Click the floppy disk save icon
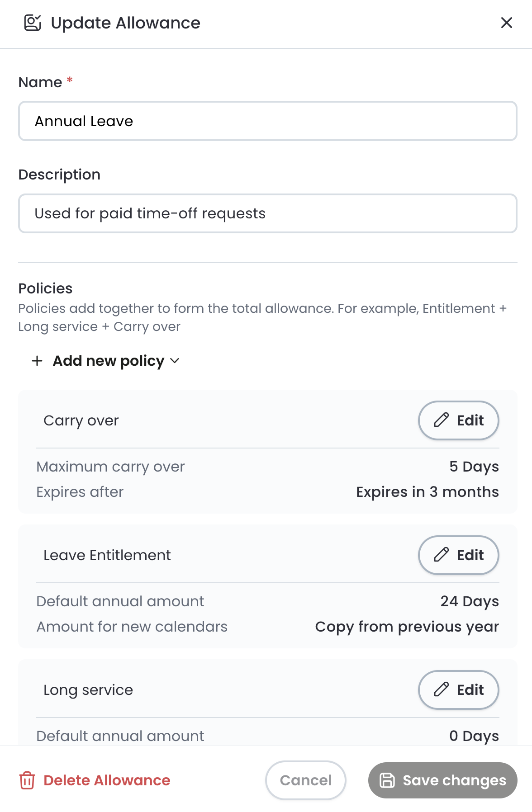The image size is (532, 812). (x=387, y=780)
